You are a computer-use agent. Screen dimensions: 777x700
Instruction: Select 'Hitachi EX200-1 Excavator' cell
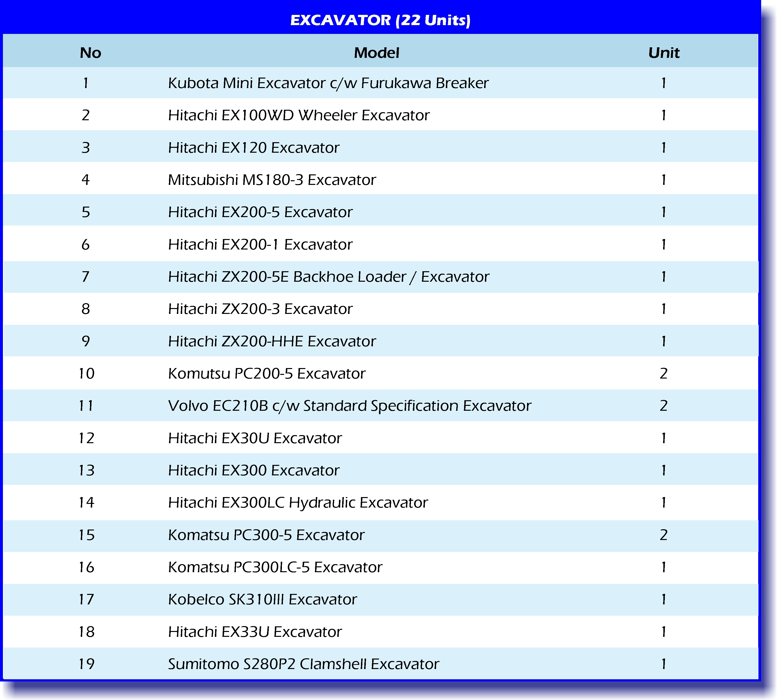260,244
